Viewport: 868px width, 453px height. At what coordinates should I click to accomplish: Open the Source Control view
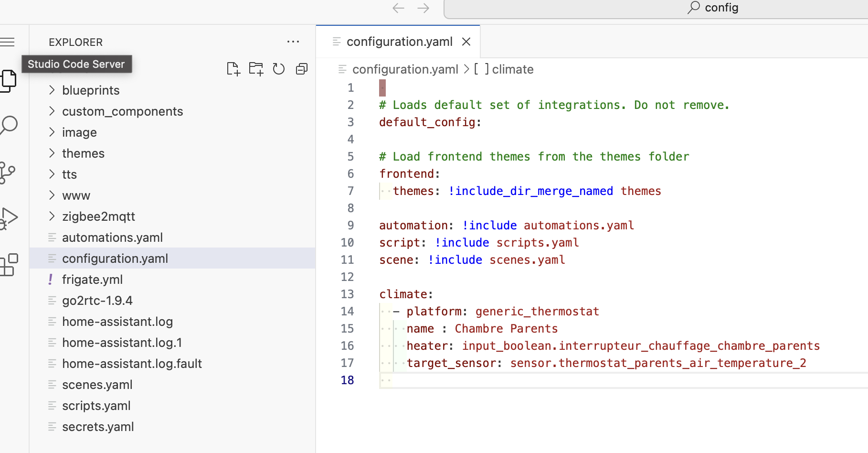8,173
